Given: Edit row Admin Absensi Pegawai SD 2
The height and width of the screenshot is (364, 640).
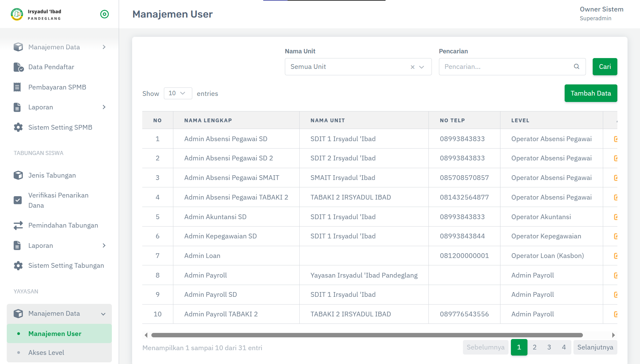Looking at the screenshot, I should pos(615,158).
